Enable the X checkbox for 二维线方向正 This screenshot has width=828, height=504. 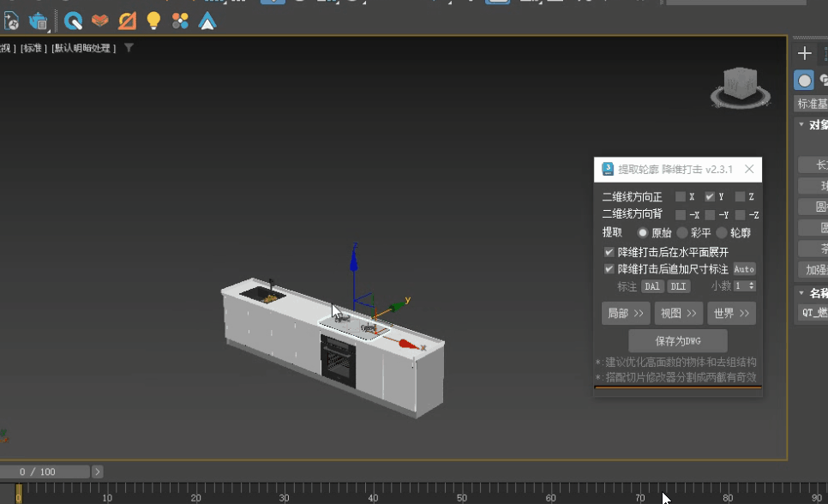click(x=681, y=196)
